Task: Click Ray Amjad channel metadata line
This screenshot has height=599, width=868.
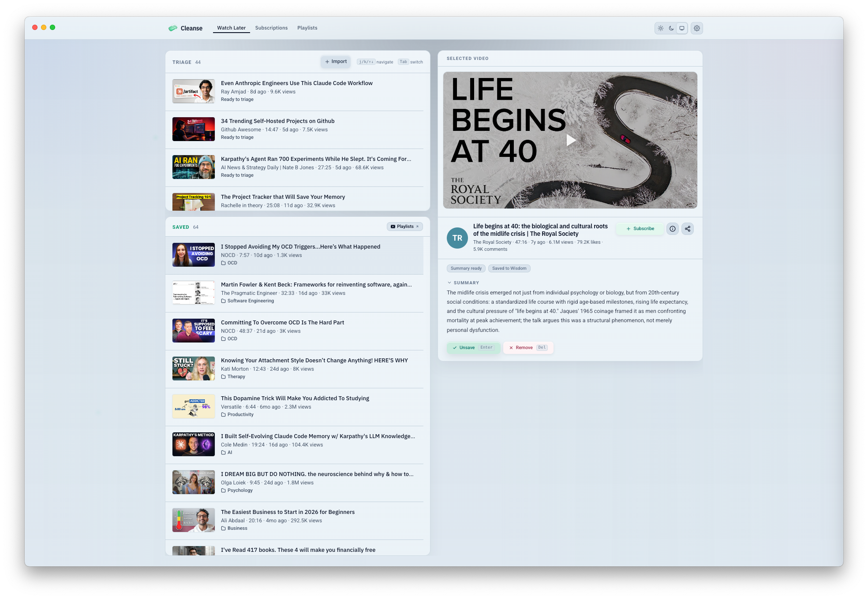Action: point(258,92)
